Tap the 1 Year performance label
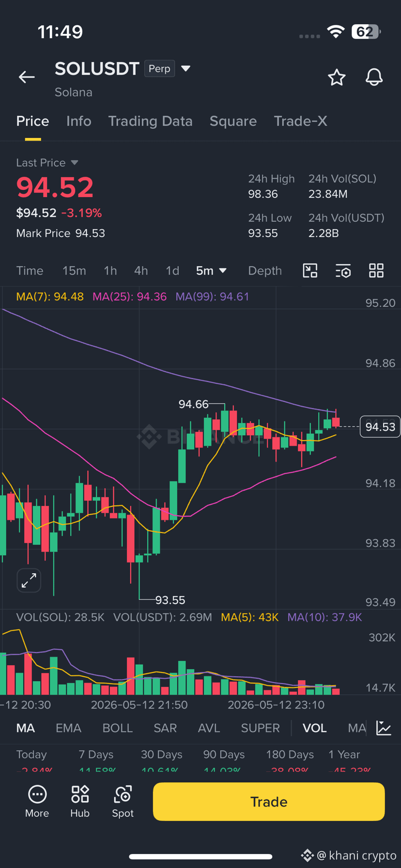Image resolution: width=401 pixels, height=868 pixels. (x=344, y=755)
